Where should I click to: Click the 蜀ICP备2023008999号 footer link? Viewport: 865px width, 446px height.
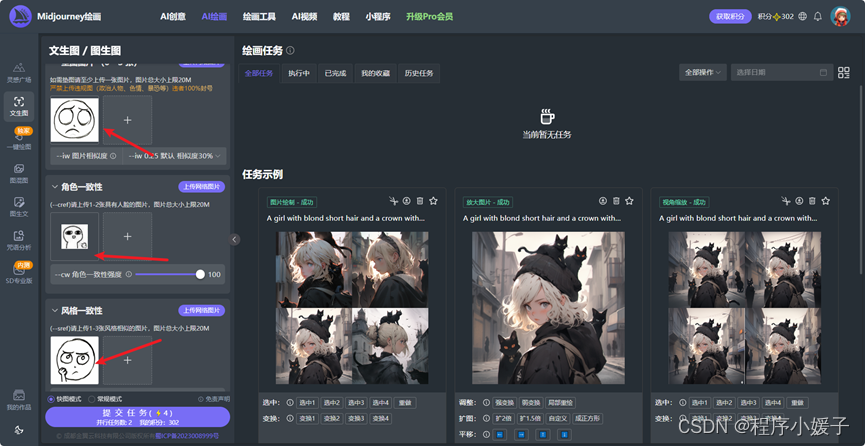[x=187, y=436]
